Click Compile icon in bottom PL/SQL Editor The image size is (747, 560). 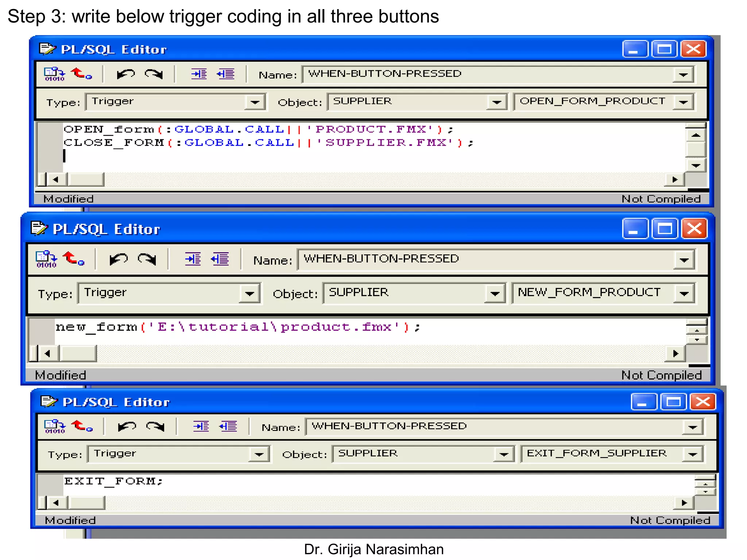(x=54, y=426)
